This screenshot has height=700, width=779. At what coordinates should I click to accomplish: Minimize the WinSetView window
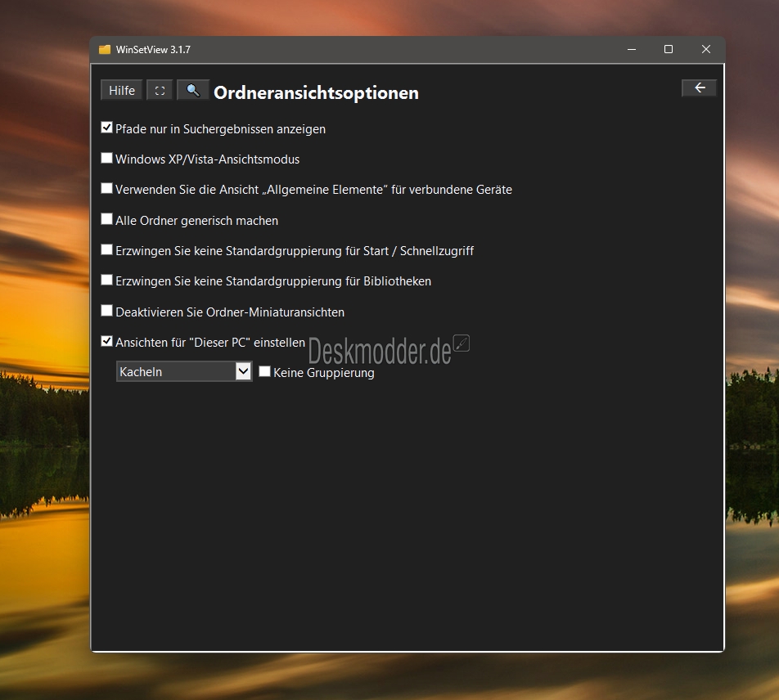click(632, 50)
